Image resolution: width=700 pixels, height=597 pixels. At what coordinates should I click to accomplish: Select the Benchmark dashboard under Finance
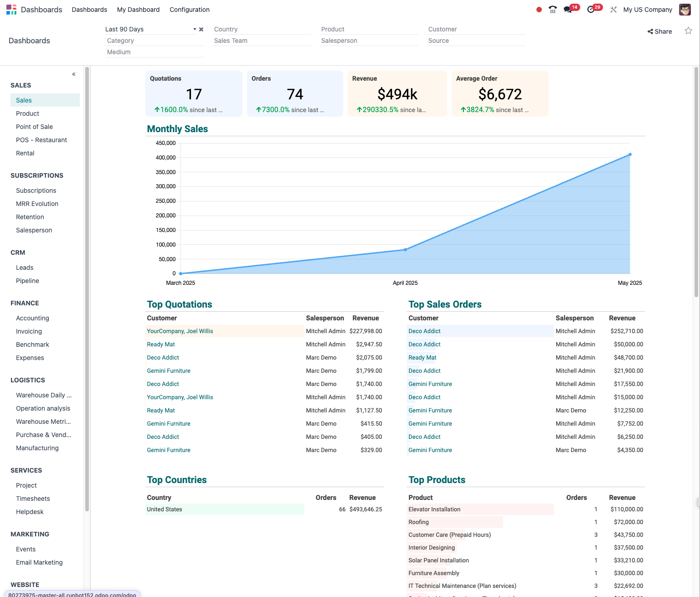tap(45, 345)
